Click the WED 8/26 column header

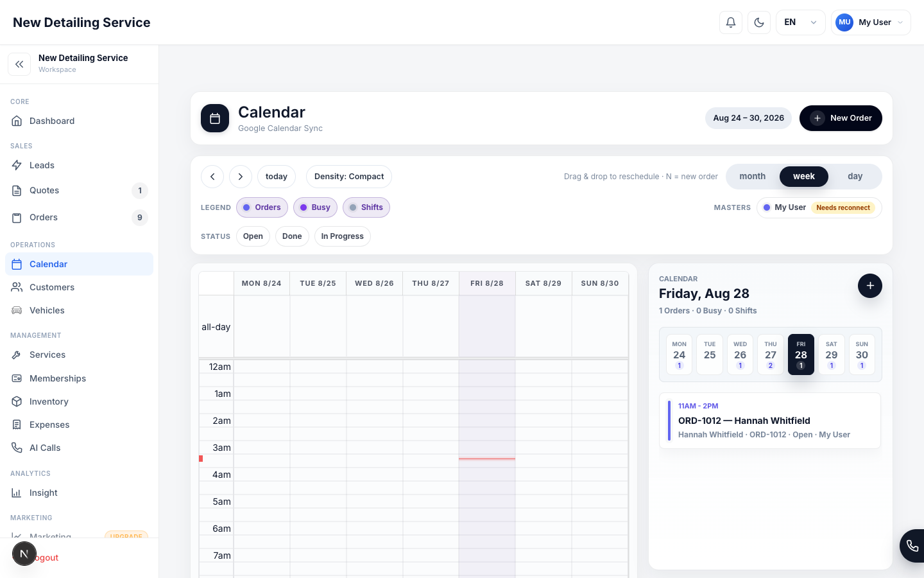(x=375, y=283)
